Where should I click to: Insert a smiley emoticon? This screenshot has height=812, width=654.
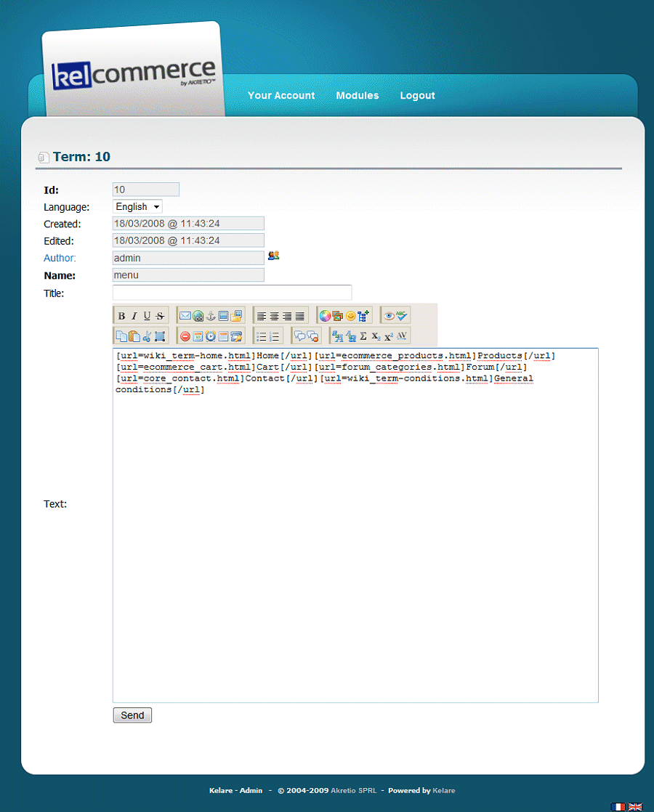tap(350, 316)
